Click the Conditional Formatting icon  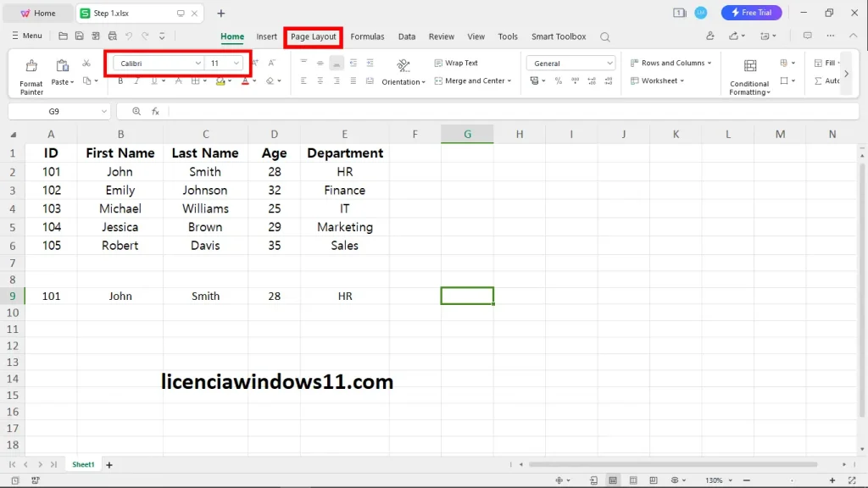coord(750,66)
